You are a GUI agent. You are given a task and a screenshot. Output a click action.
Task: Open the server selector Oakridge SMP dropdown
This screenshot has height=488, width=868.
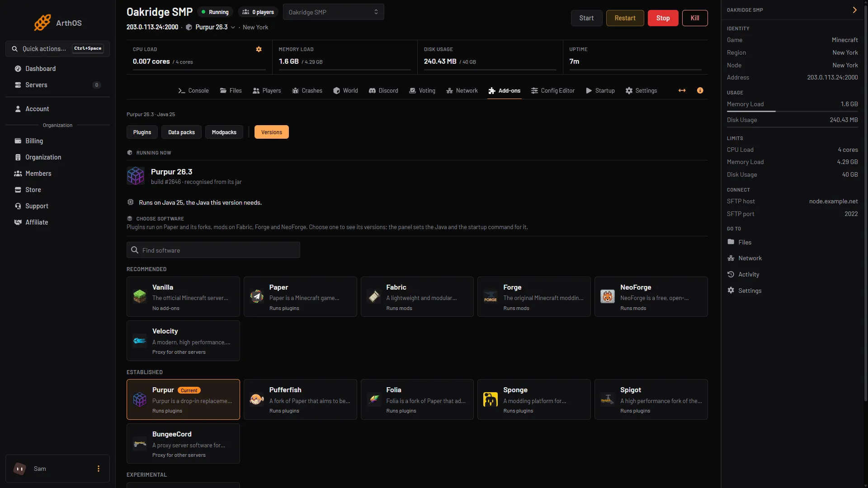coord(334,12)
